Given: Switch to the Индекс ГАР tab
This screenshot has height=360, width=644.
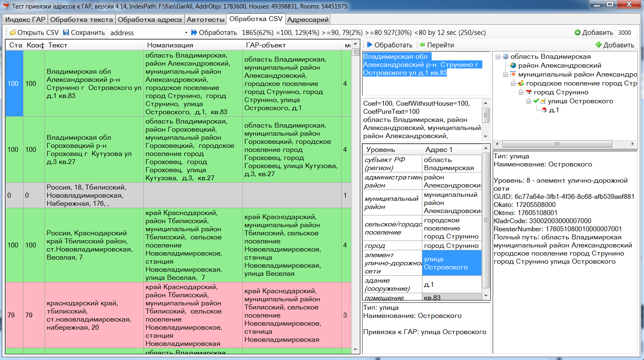Looking at the screenshot, I should coord(25,19).
